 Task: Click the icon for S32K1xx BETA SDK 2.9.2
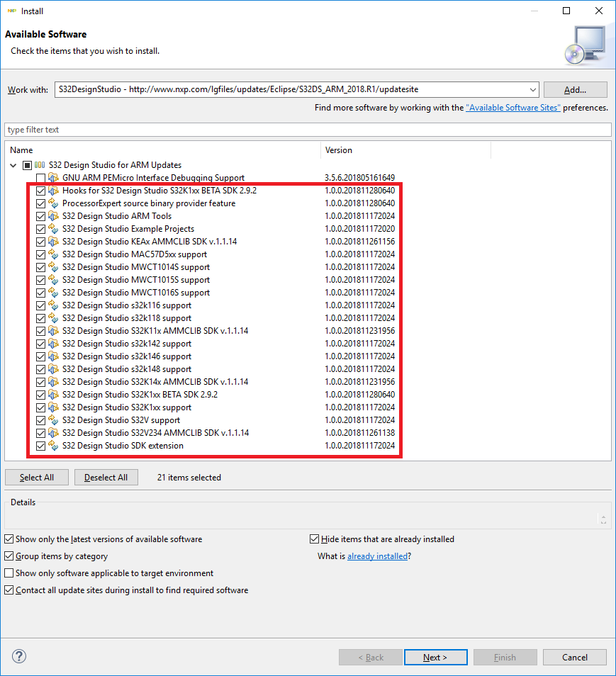click(x=53, y=395)
